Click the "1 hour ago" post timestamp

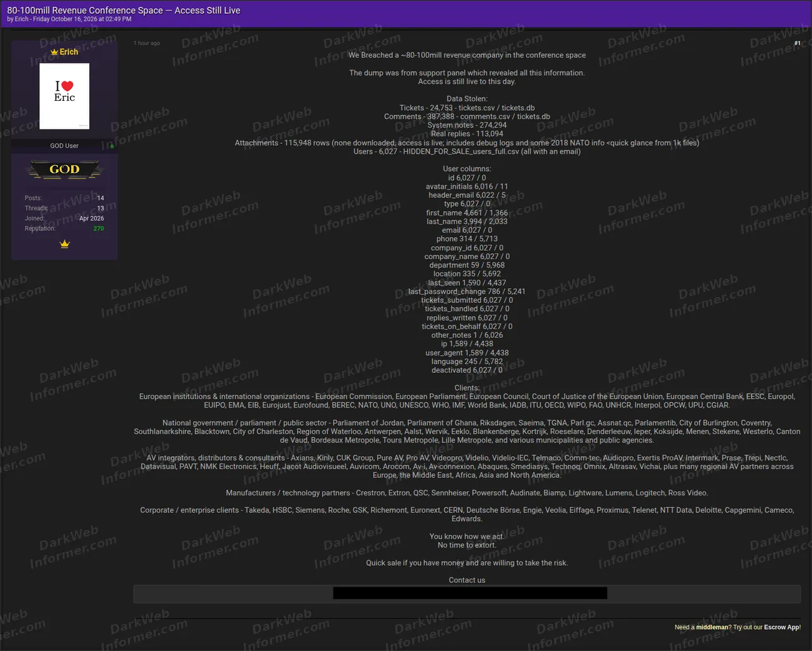tap(147, 44)
